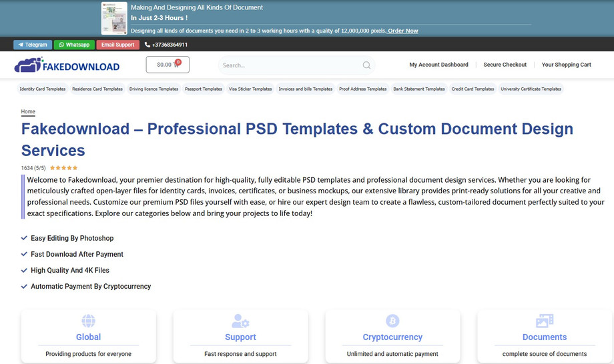
Task: Click the document thumbnail in top banner
Action: click(114, 19)
